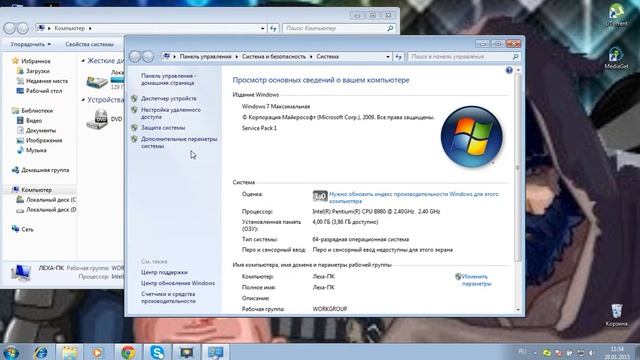Collapse the Hard disk drives group
This screenshot has height=360, width=640.
pyautogui.click(x=83, y=61)
